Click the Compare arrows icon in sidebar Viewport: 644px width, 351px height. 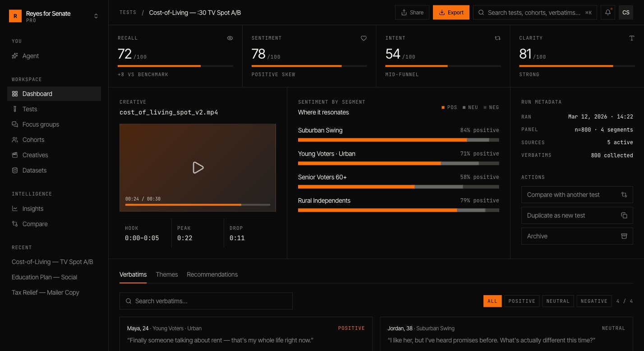[15, 224]
